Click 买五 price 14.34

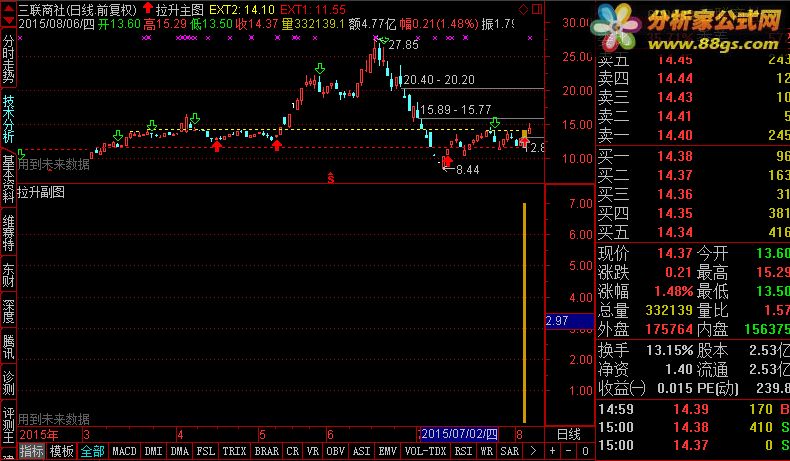pos(675,232)
